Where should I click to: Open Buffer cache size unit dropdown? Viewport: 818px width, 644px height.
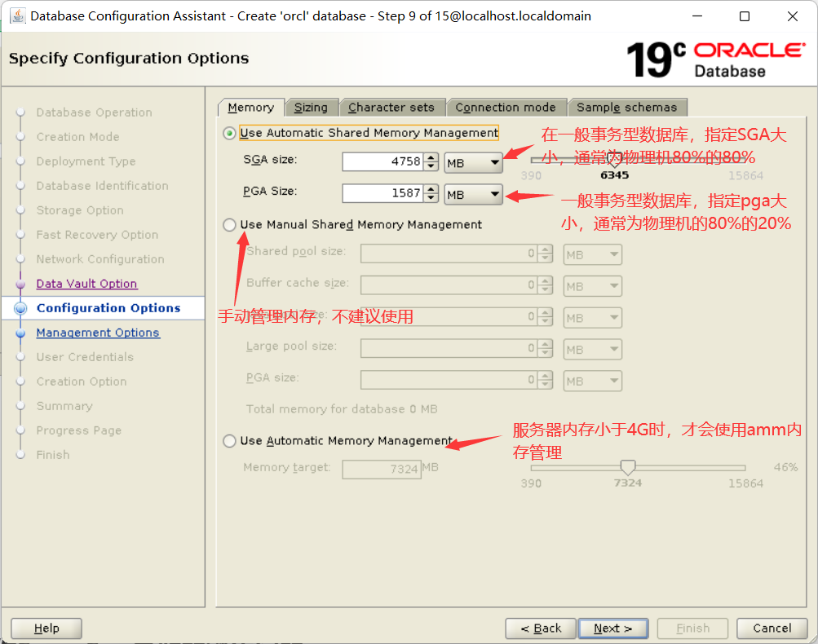[x=593, y=286]
